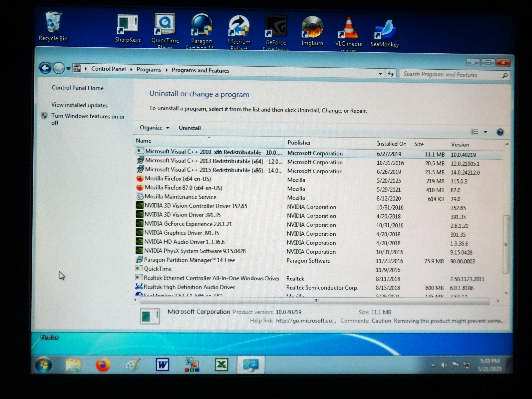This screenshot has width=532, height=399.
Task: Expand the arrow after Programs breadcrumb
Action: coord(166,70)
